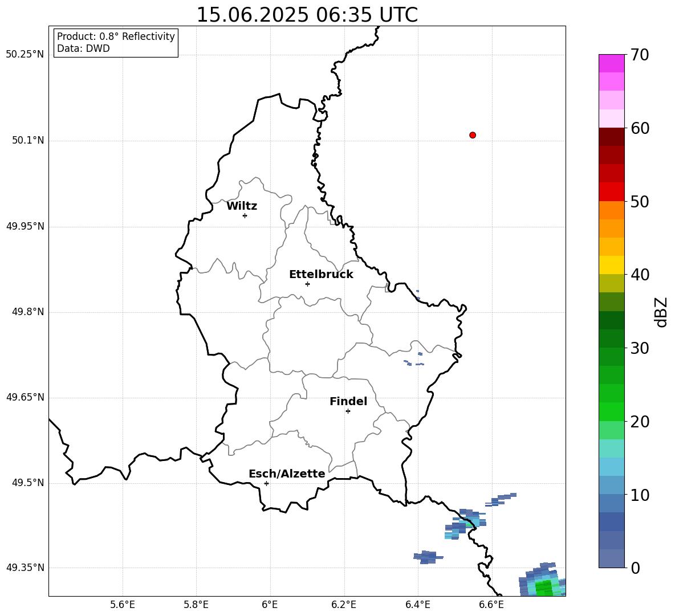Click the dBZ colorbar axis label
675x616 pixels.
pyautogui.click(x=661, y=312)
